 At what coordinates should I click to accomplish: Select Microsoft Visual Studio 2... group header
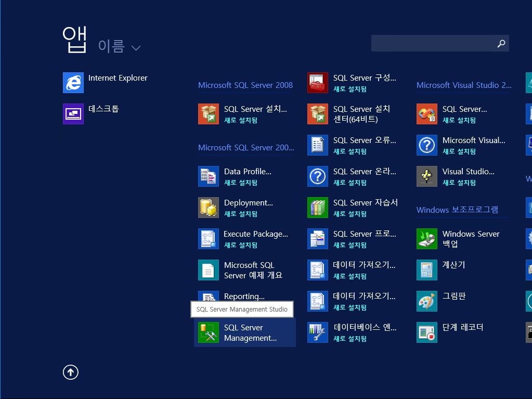[x=464, y=85]
